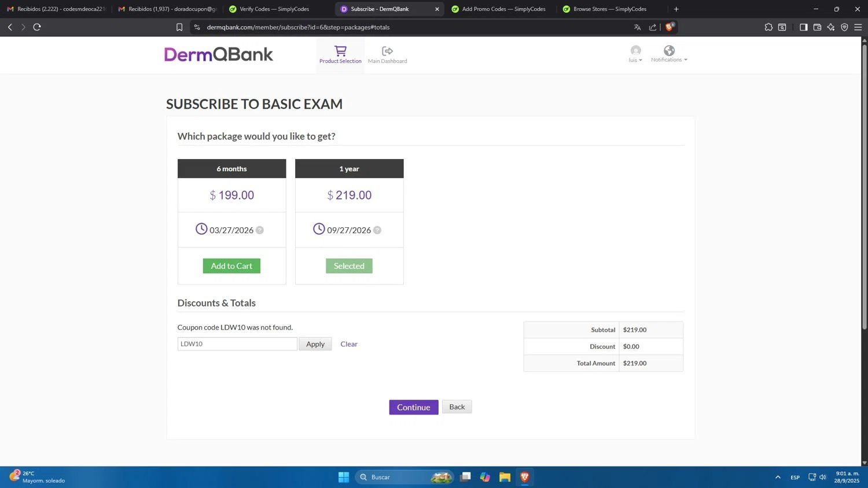
Task: Click the clock icon beside 03/27/2026
Action: click(201, 229)
